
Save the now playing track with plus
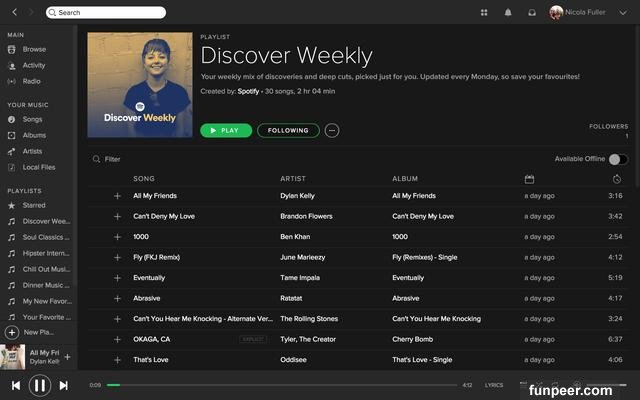point(67,357)
